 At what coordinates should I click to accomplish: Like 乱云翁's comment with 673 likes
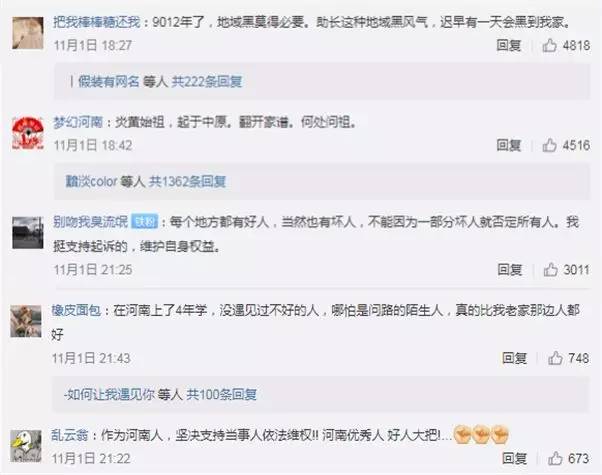555,458
